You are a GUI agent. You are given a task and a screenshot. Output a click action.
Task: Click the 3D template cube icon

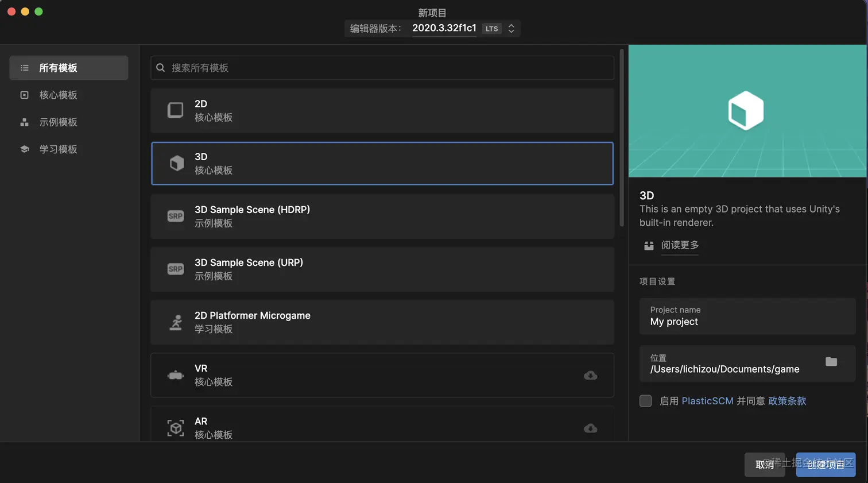pyautogui.click(x=177, y=163)
